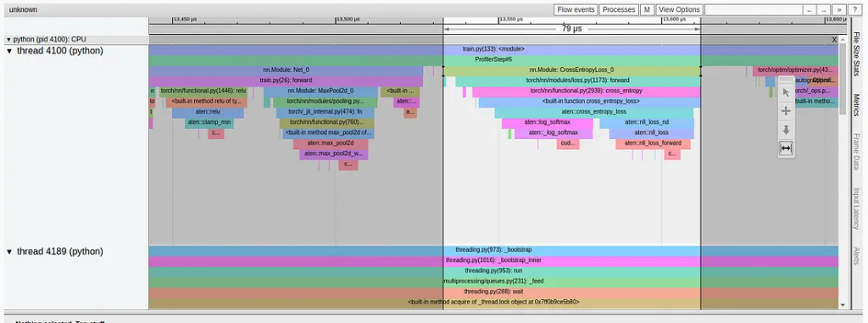Select the functional.py(2939): cross_entropy slice

coord(586,92)
